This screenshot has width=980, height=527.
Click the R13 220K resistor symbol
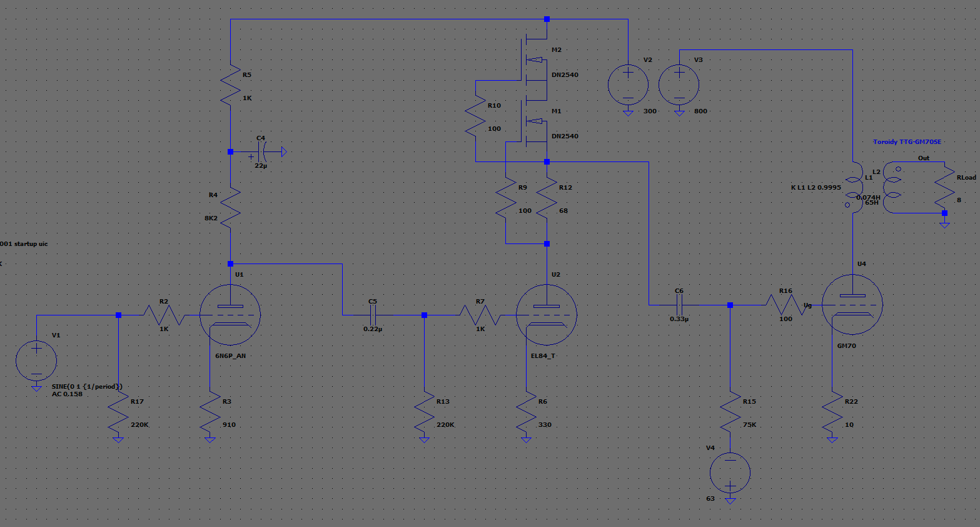pyautogui.click(x=424, y=412)
